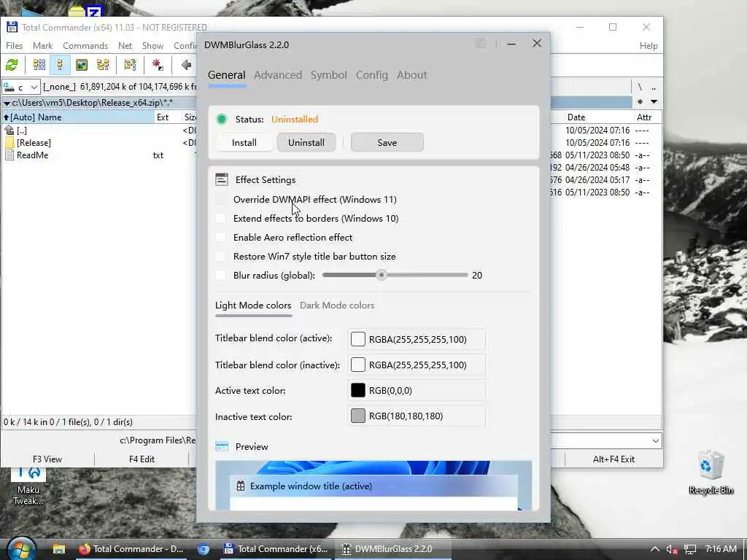Click the Firefox Total Commander taskbar item

click(131, 549)
